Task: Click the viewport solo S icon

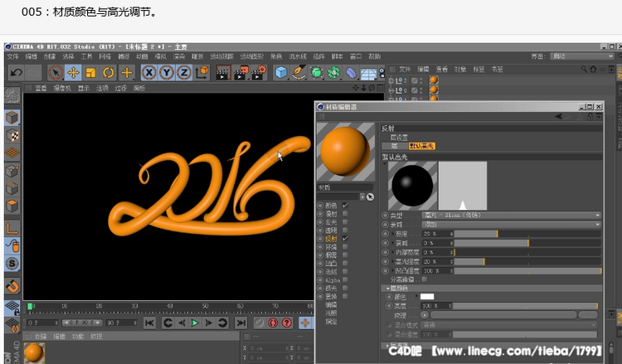Action: click(x=12, y=264)
